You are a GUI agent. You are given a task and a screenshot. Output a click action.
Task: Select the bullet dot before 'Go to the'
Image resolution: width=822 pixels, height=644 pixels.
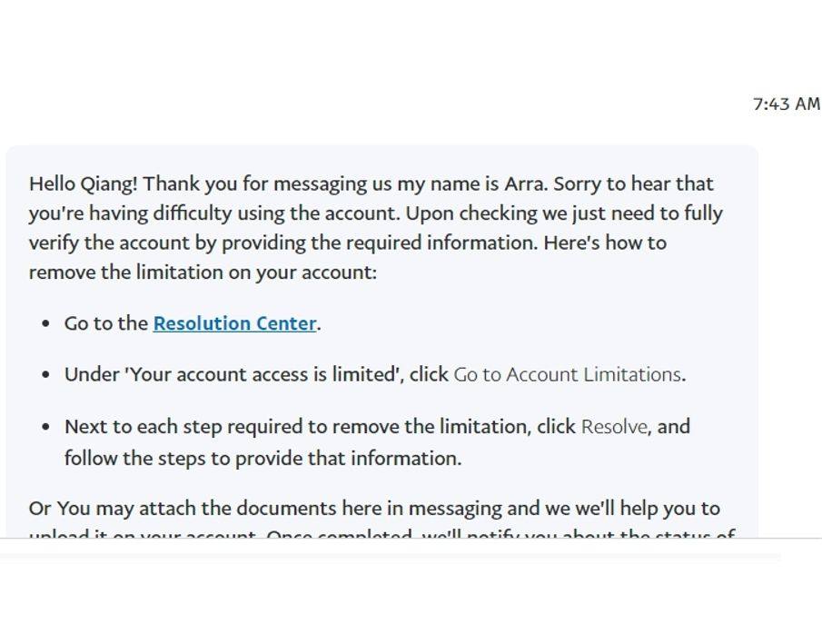(45, 323)
